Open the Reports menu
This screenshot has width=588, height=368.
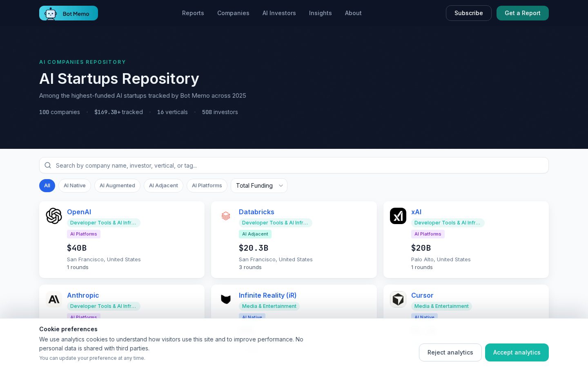pos(193,13)
